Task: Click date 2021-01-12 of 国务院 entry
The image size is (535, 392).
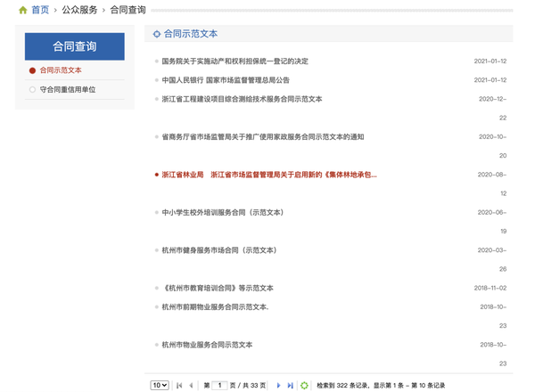Action: coord(490,61)
